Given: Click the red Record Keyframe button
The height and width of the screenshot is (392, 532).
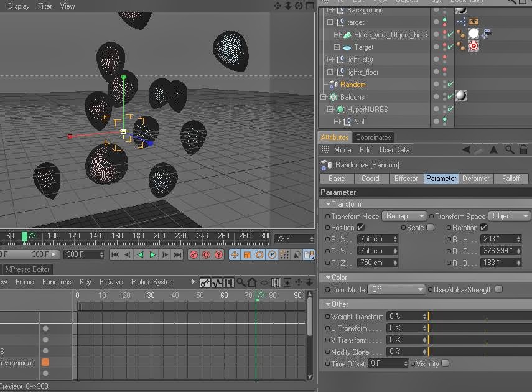Looking at the screenshot, I should pos(194,254).
